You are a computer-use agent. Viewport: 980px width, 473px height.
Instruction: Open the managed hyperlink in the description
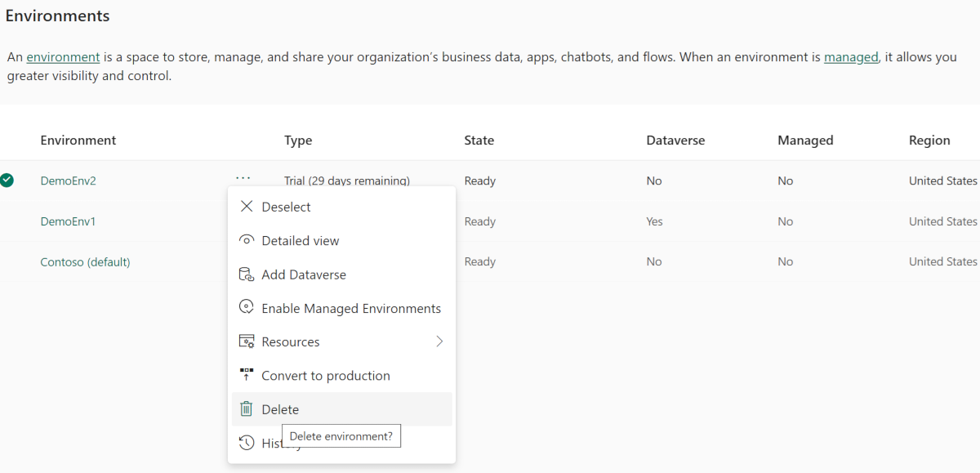pos(851,56)
